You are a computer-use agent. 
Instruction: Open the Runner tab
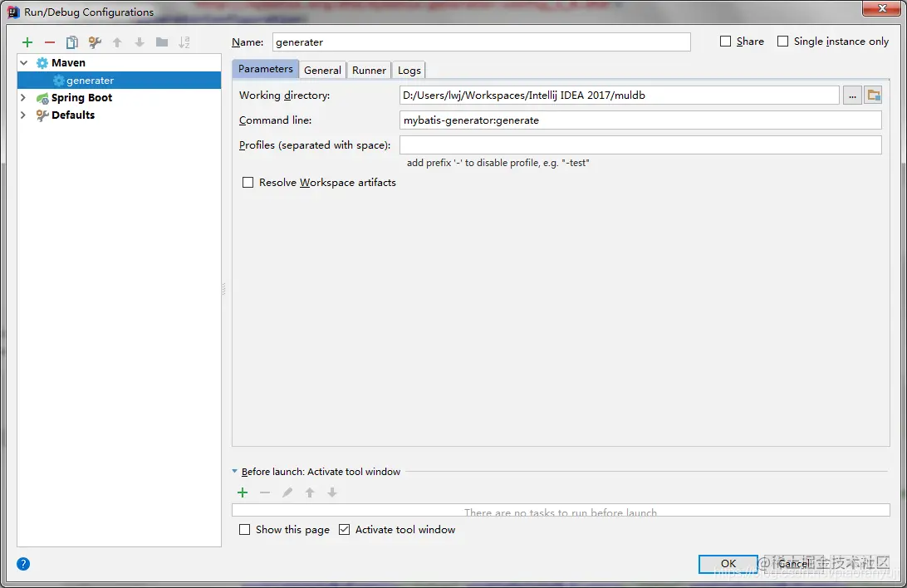[369, 70]
